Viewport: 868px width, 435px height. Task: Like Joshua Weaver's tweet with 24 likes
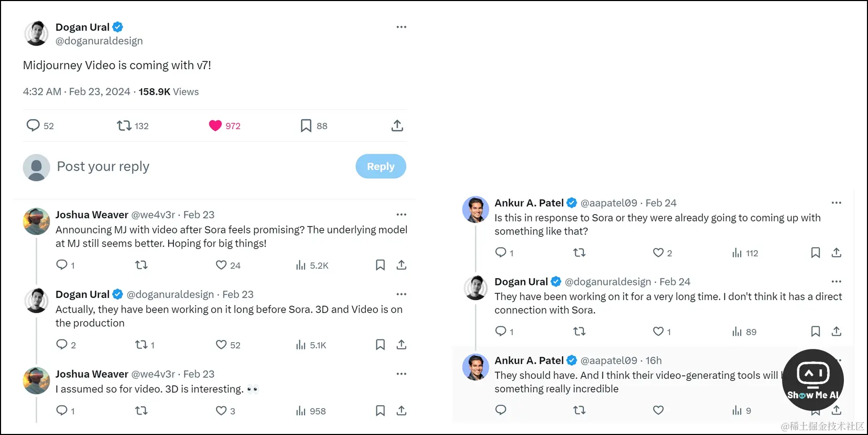[221, 265]
